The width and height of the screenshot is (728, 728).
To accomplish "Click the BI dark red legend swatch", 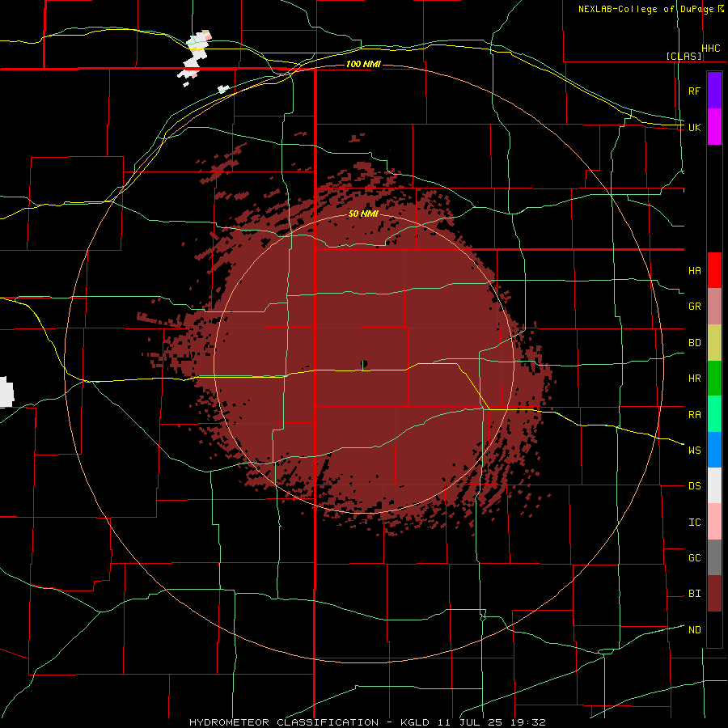I will coord(714,594).
